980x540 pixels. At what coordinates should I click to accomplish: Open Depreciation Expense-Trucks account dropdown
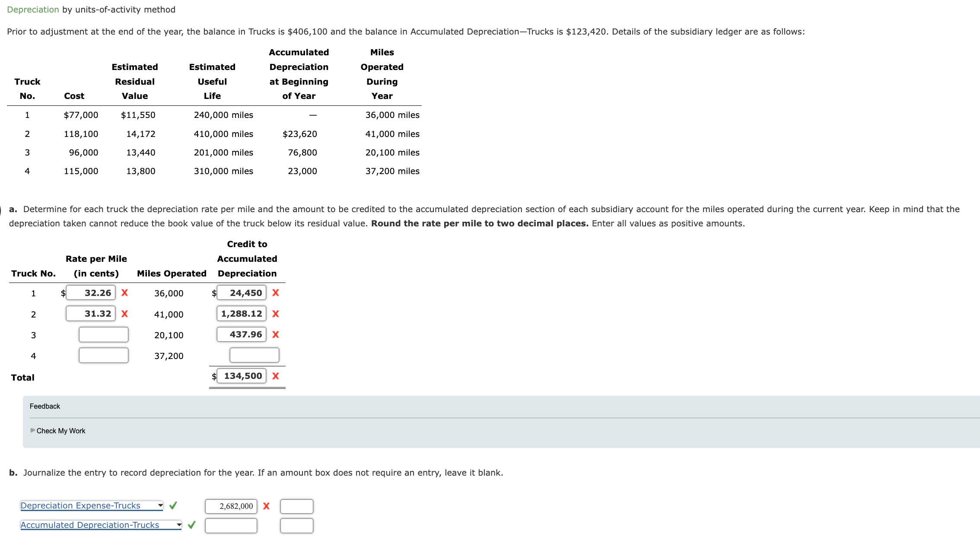pyautogui.click(x=92, y=505)
